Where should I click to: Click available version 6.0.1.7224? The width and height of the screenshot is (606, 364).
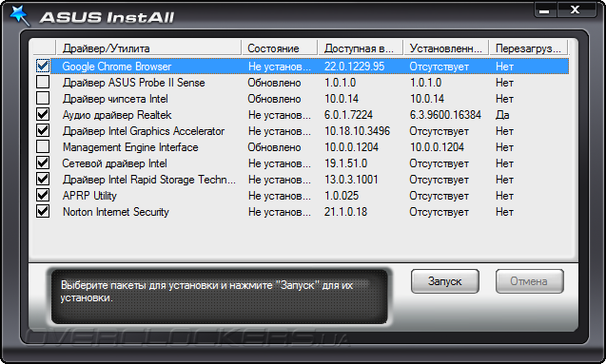[x=348, y=115]
